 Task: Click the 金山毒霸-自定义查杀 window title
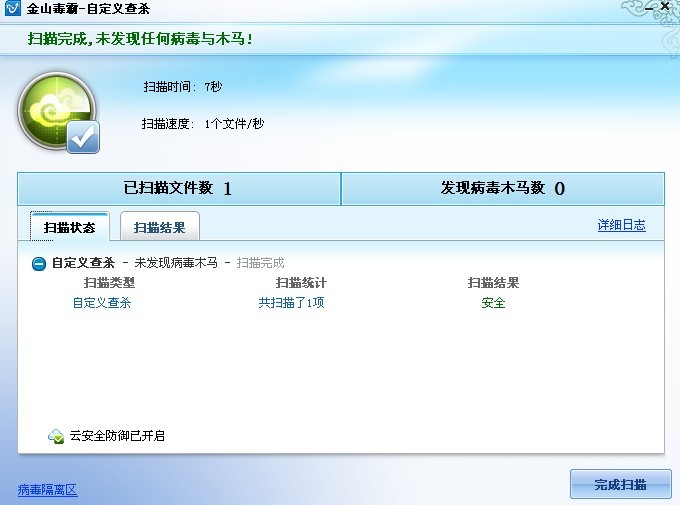click(x=88, y=9)
